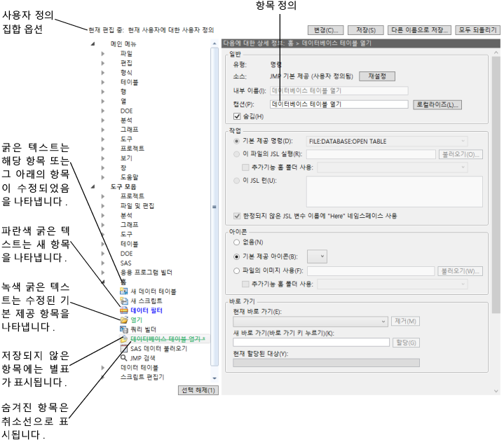The width and height of the screenshot is (504, 440).
Task: Click the 선택 해제(1) button
Action: [198, 390]
